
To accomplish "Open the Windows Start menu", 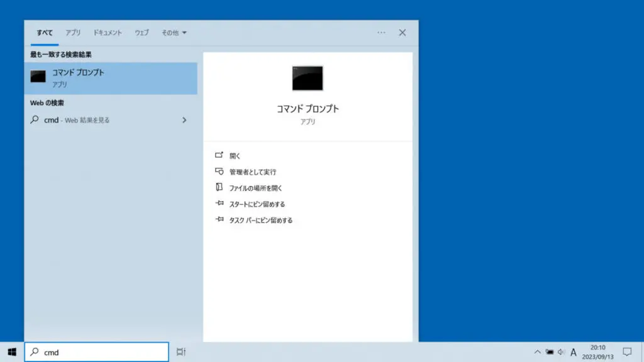I will tap(12, 352).
